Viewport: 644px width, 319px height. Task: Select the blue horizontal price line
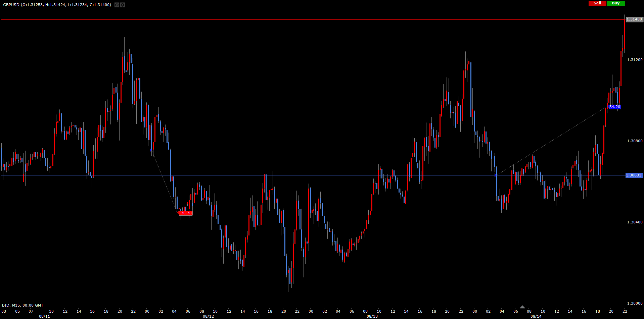pos(302,175)
